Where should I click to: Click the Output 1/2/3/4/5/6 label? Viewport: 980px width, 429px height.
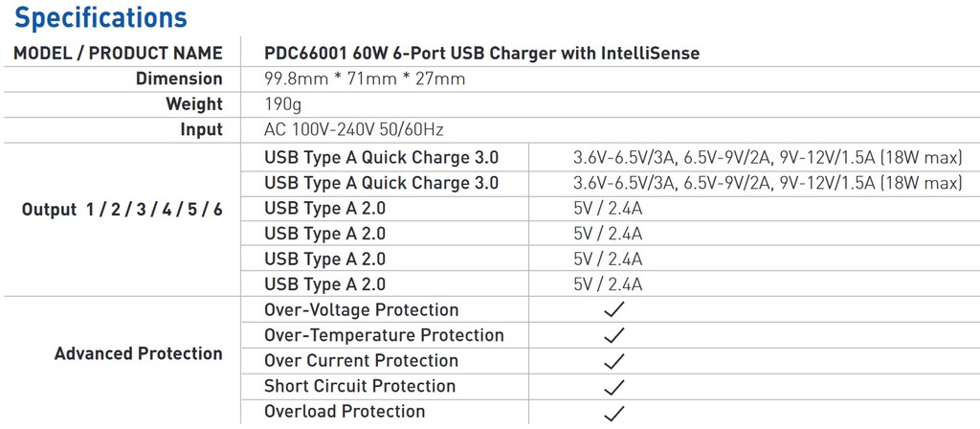click(x=122, y=209)
